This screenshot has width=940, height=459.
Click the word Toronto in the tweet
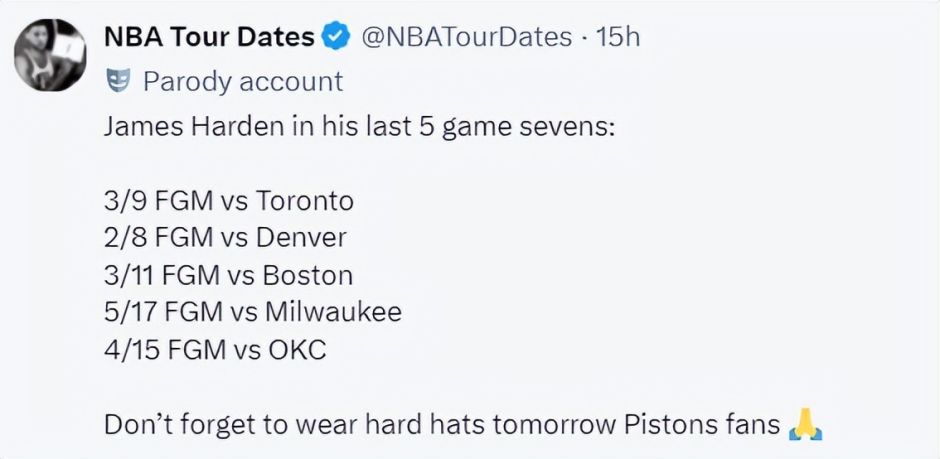[305, 201]
